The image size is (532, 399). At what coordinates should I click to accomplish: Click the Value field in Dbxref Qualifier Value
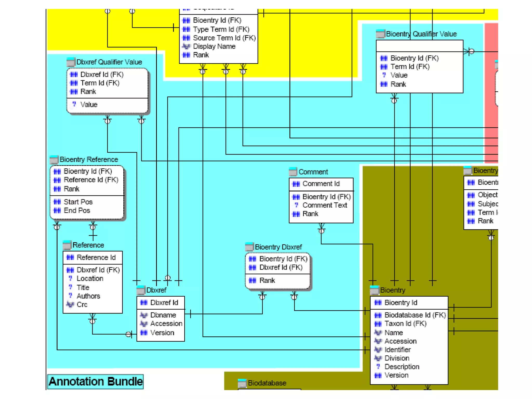tap(89, 104)
